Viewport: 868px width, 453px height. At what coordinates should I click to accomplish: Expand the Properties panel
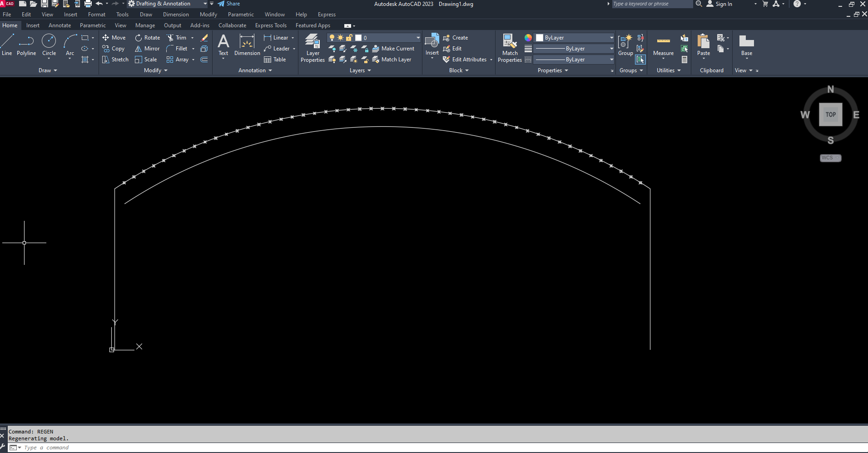click(x=553, y=70)
